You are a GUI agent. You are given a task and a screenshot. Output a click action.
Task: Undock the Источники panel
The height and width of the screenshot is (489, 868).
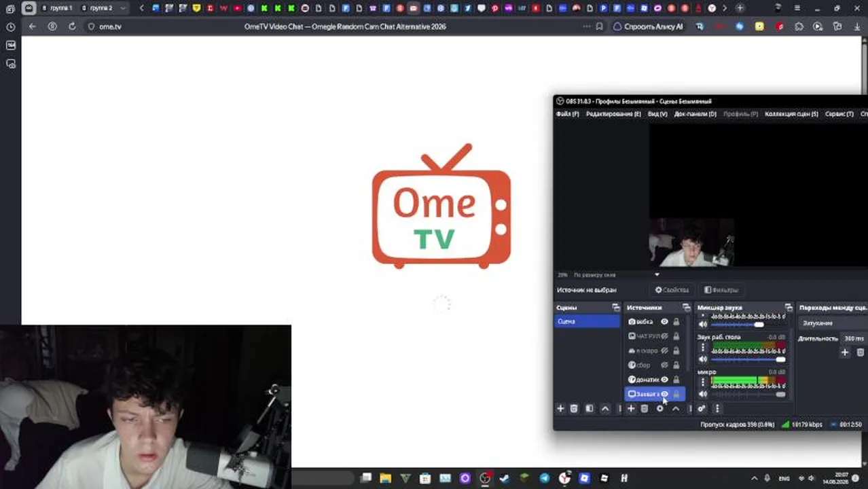click(x=686, y=308)
